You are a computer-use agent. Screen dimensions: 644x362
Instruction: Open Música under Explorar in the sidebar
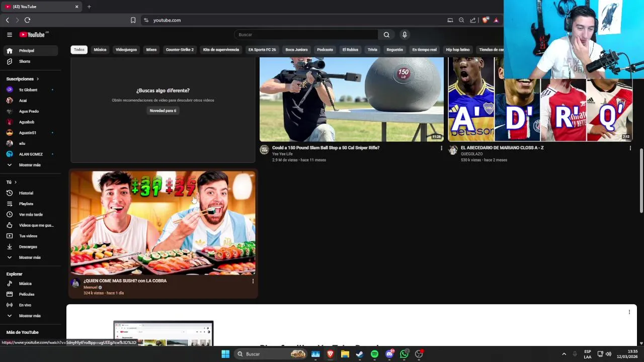click(x=30, y=284)
